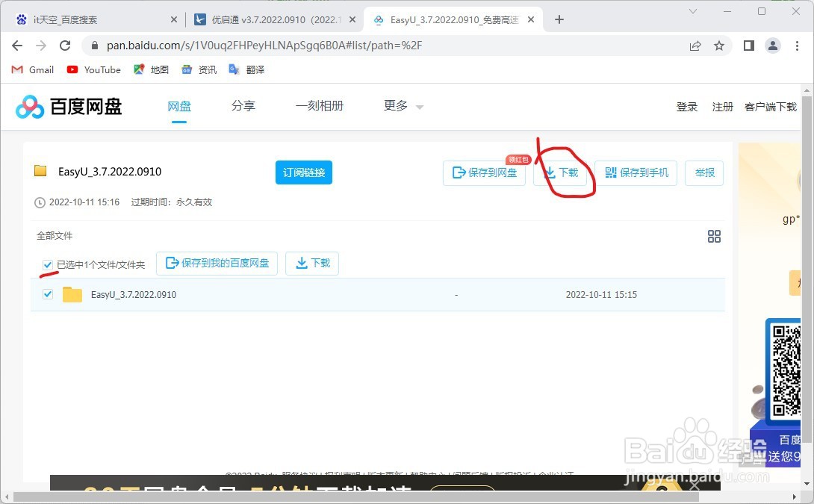
Task: Bookmark this page with the star icon
Action: [719, 46]
